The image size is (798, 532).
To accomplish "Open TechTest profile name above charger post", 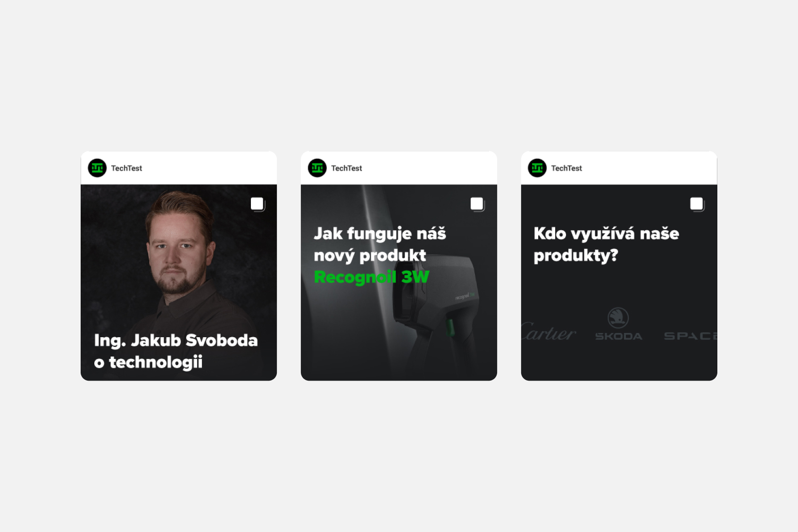I will [347, 168].
